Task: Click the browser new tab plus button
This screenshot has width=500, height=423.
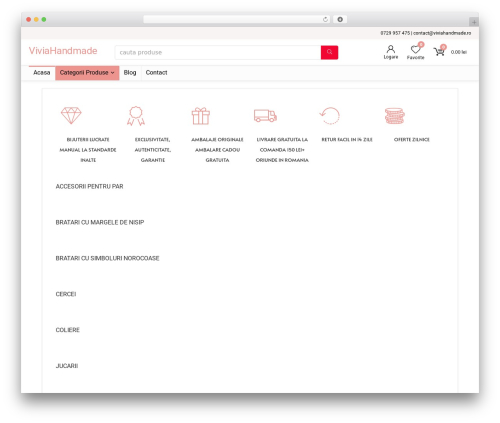Action: click(474, 22)
